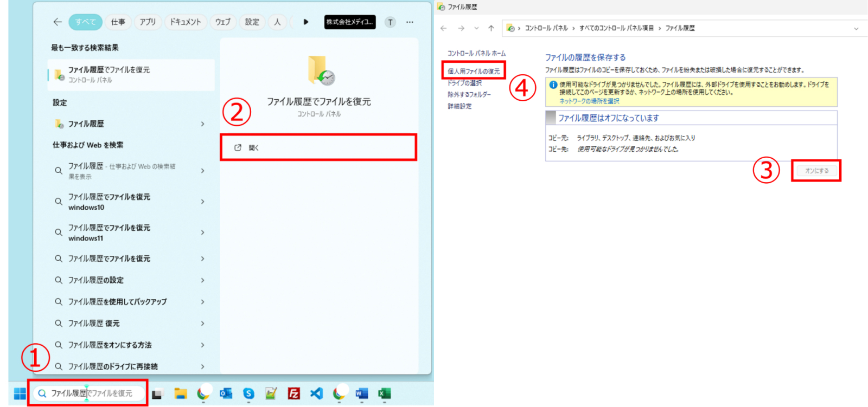Expand the ファイル履歴 settings result chevron
868x407 pixels.
202,124
